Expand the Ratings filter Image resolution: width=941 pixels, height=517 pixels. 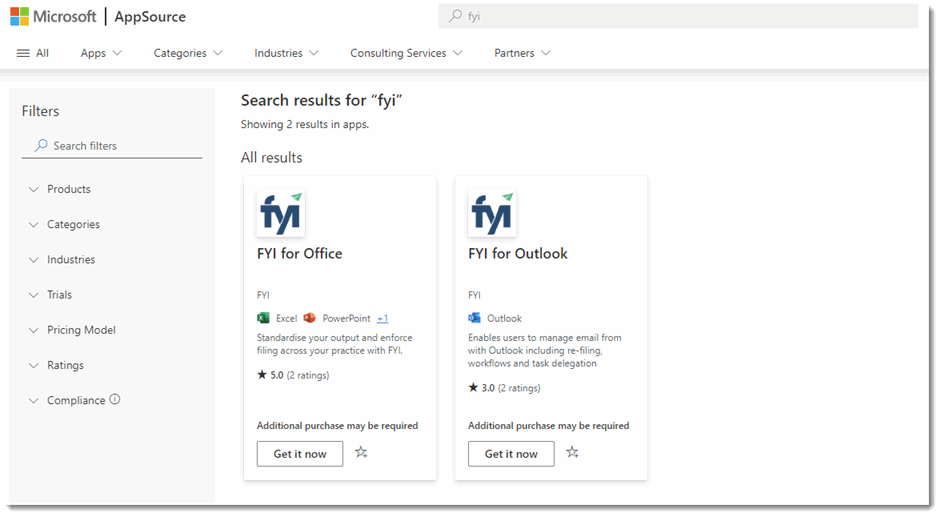click(x=56, y=365)
